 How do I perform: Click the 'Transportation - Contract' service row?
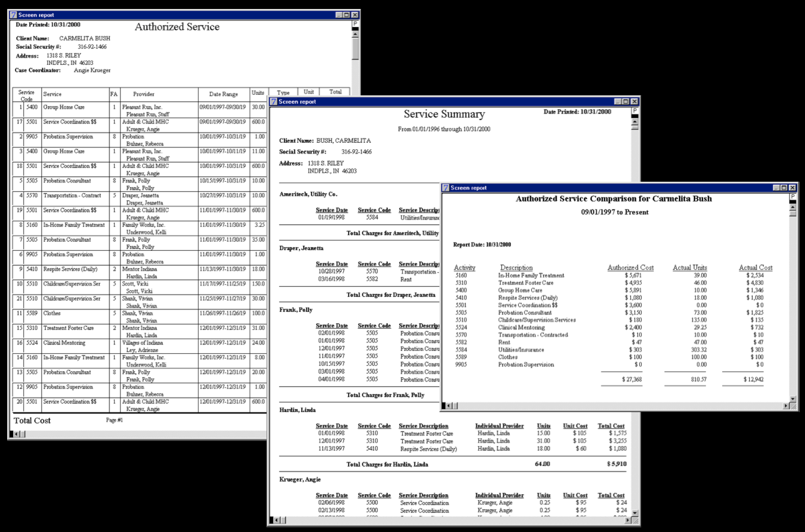tap(72, 196)
